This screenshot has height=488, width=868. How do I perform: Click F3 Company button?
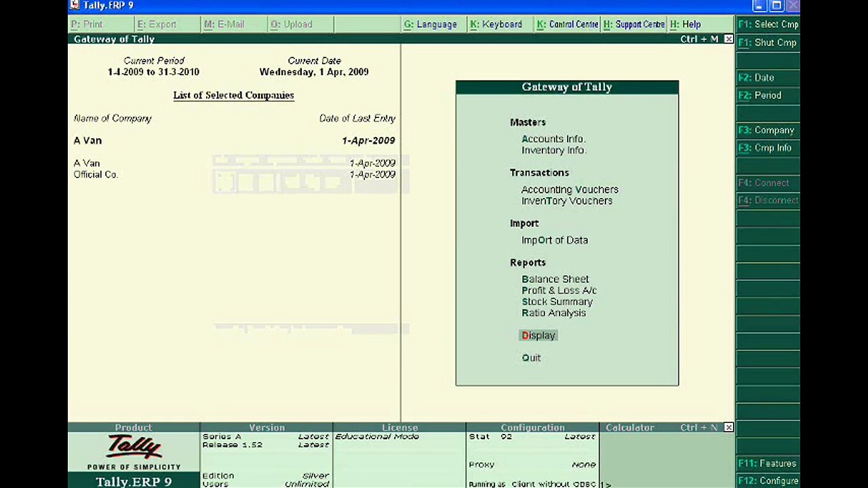click(x=768, y=130)
